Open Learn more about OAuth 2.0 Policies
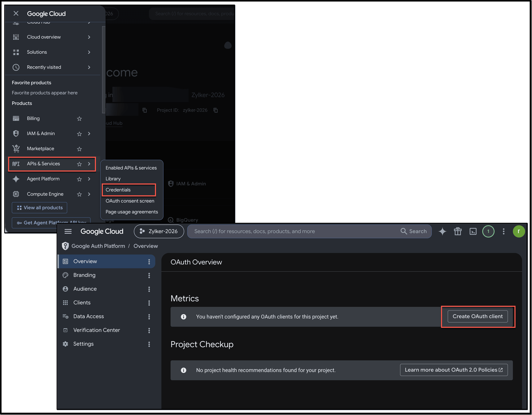The height and width of the screenshot is (415, 532). (x=454, y=370)
